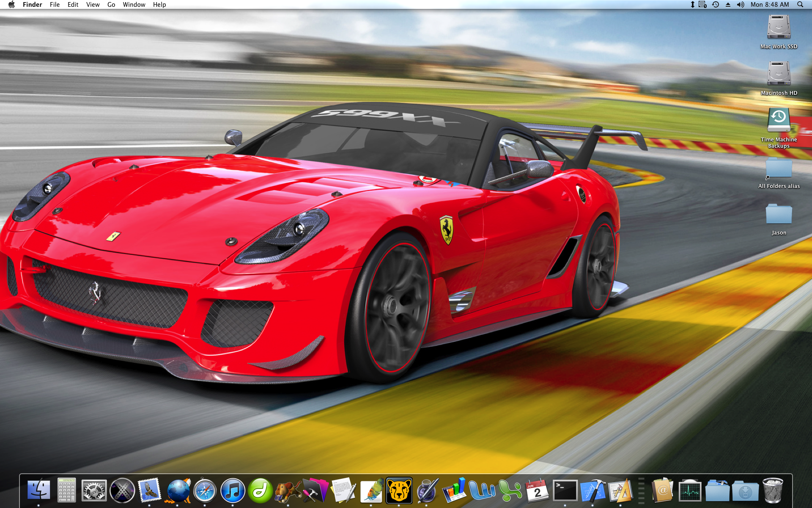Image resolution: width=812 pixels, height=508 pixels.
Task: Launch Microsoft Word icon in Dock
Action: click(x=482, y=491)
